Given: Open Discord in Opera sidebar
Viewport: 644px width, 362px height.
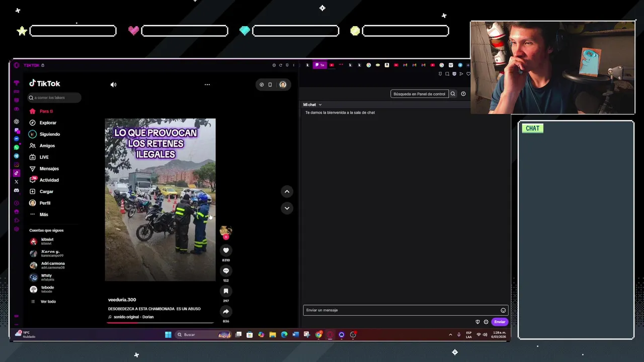Looking at the screenshot, I should (17, 191).
